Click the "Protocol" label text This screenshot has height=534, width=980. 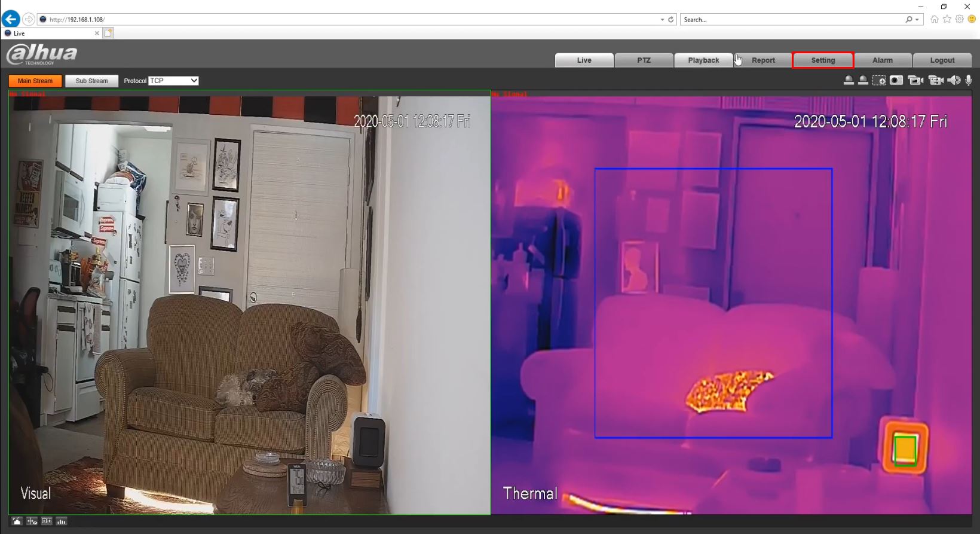pos(135,81)
